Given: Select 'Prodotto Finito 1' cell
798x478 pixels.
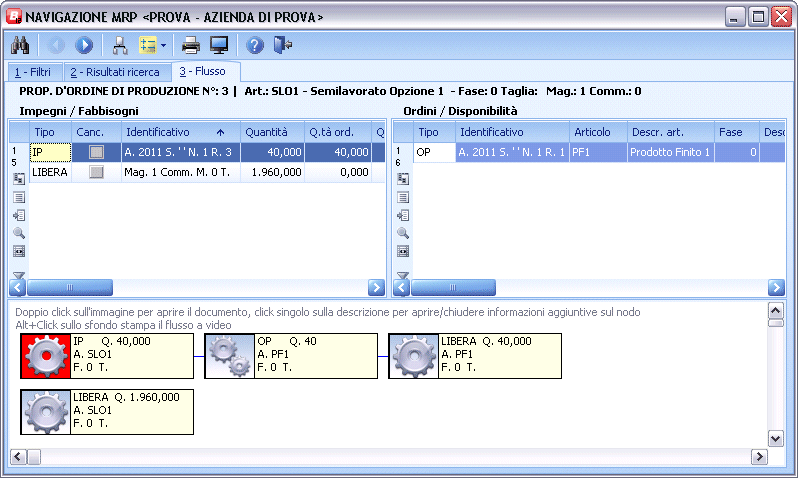Looking at the screenshot, I should [671, 152].
